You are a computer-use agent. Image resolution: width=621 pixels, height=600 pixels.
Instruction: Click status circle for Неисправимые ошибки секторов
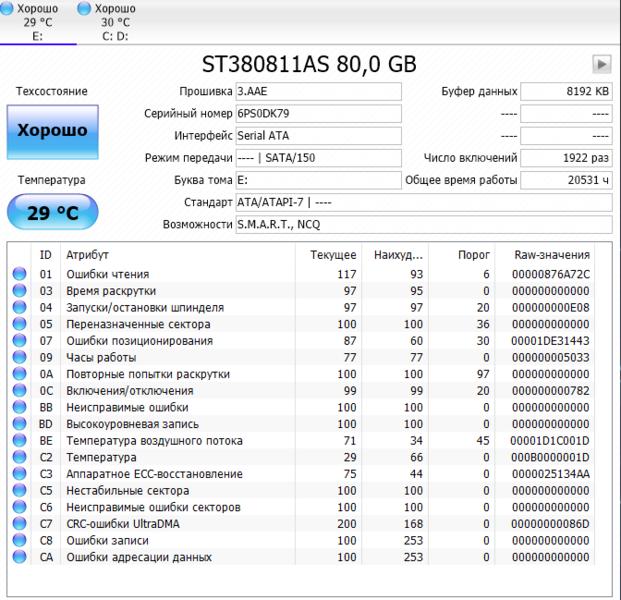(19, 507)
